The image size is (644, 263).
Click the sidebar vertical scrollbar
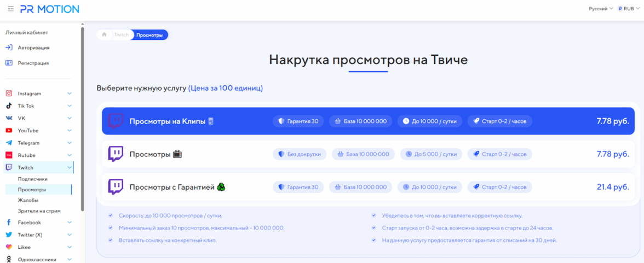tap(83, 120)
